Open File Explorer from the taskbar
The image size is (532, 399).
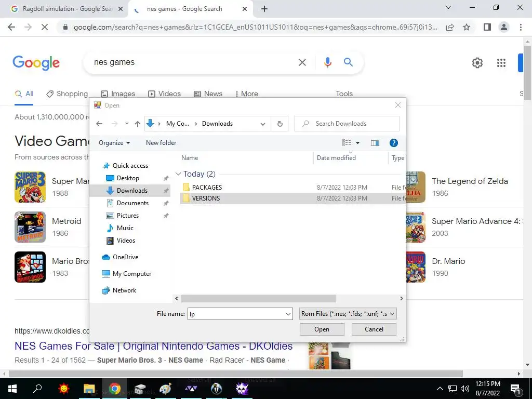point(89,389)
